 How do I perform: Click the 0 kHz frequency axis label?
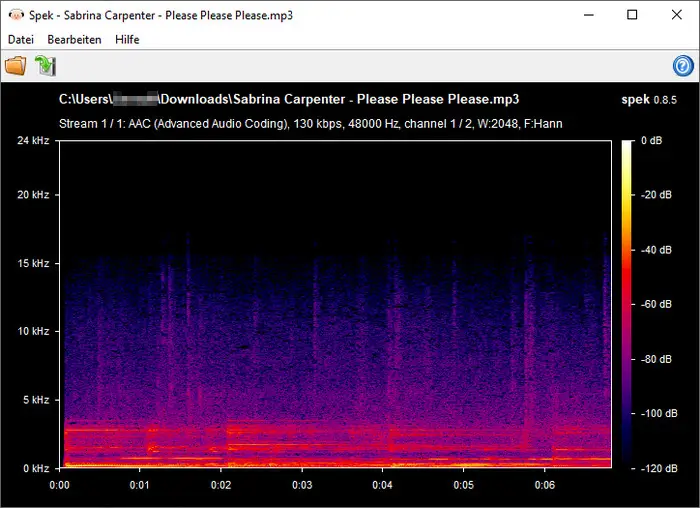tap(36, 468)
